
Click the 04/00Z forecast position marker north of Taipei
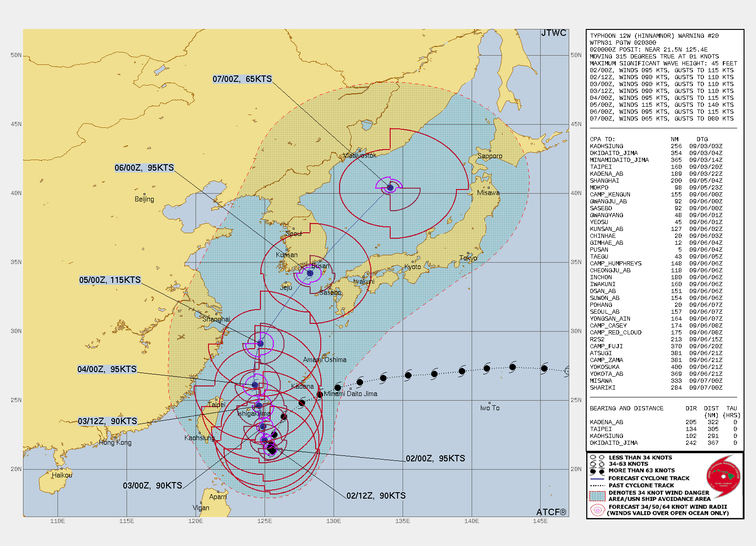[255, 385]
